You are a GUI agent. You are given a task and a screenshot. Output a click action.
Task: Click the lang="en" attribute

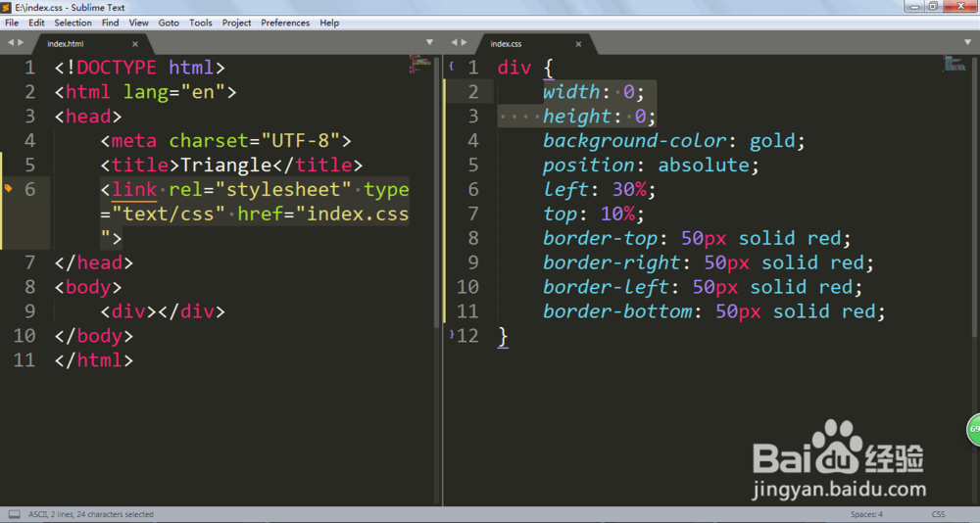point(174,92)
